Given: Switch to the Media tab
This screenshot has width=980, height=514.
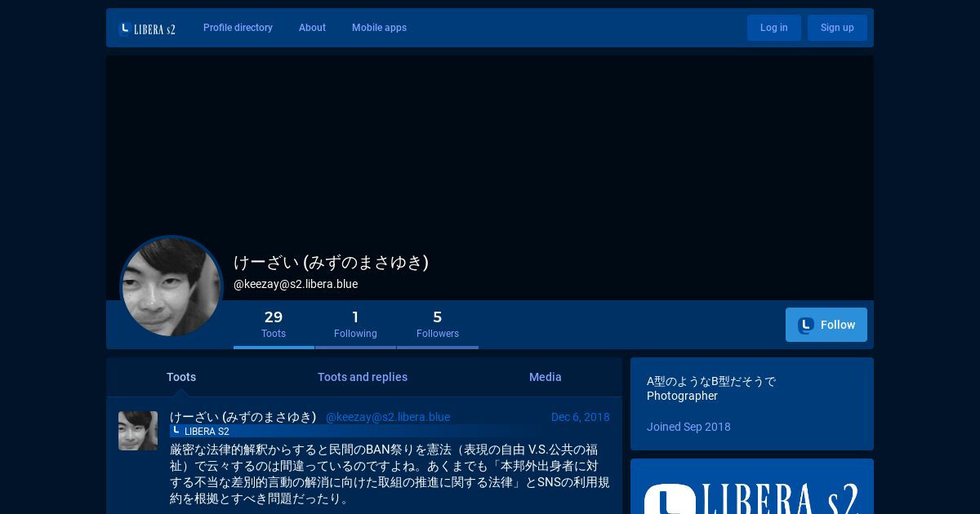Looking at the screenshot, I should [546, 377].
